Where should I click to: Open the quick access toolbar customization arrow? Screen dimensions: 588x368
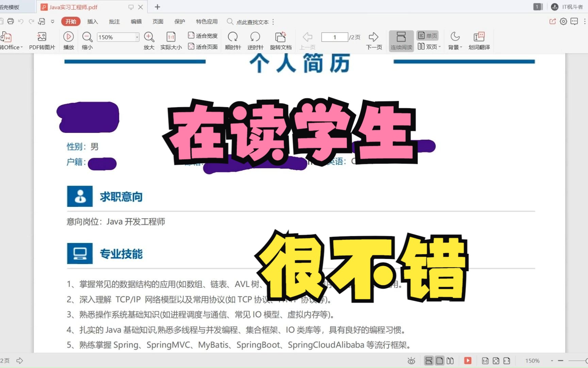click(x=52, y=21)
